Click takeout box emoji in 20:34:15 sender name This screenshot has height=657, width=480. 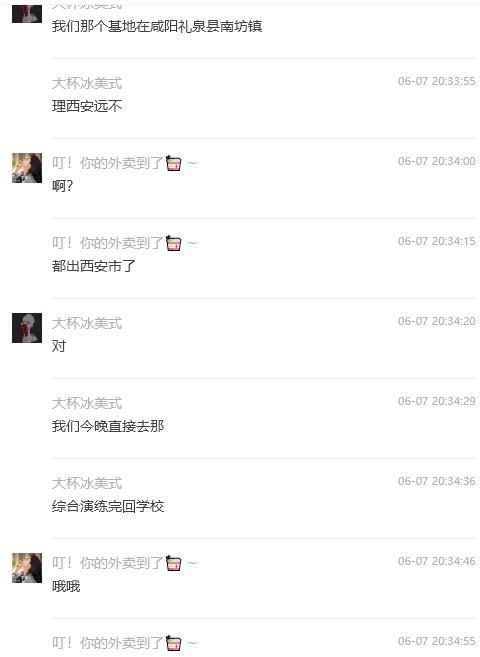point(173,243)
